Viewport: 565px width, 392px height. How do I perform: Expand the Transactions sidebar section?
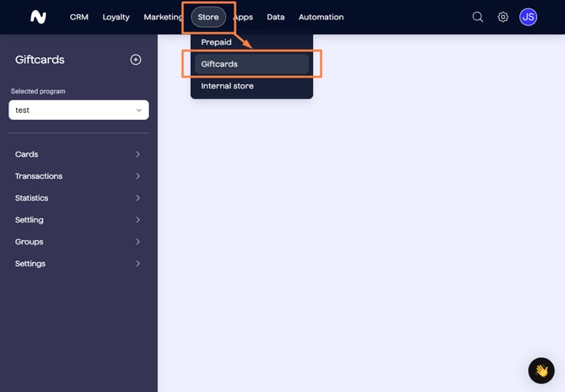pos(78,176)
